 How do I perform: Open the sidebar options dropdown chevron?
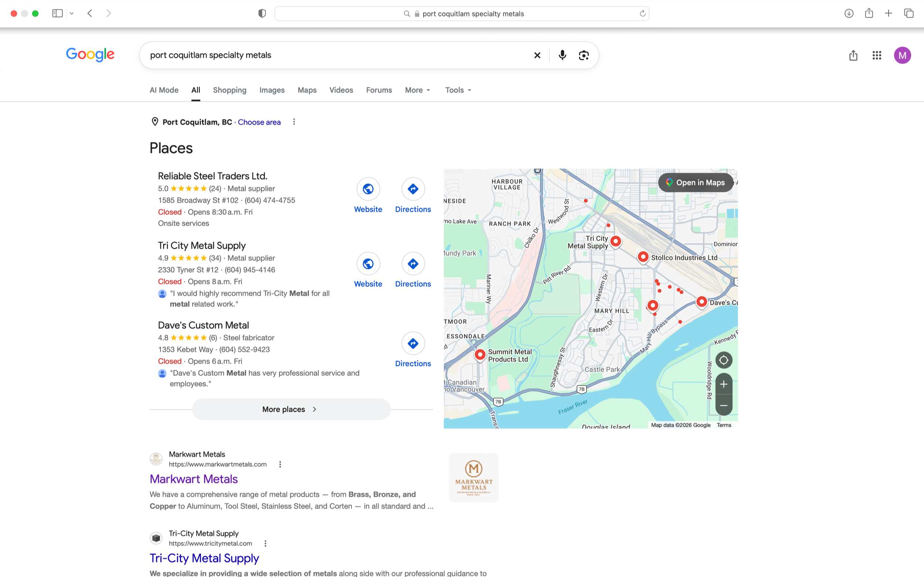pos(71,14)
